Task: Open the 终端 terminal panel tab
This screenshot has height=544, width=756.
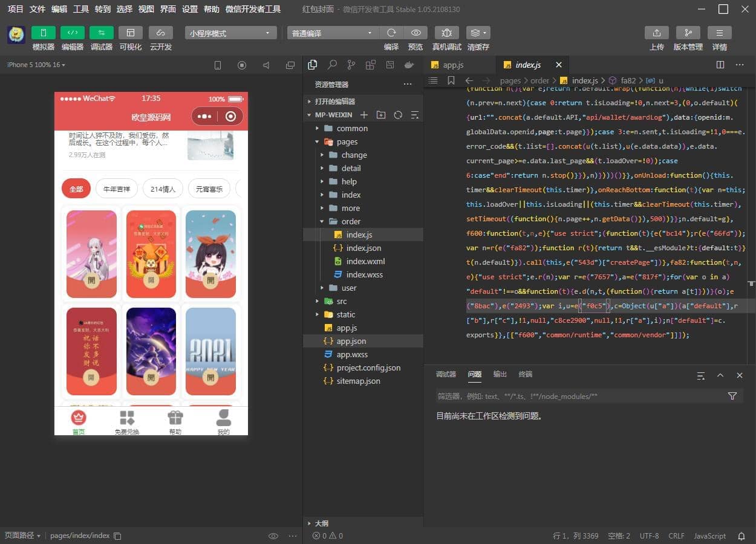Action: coord(525,374)
